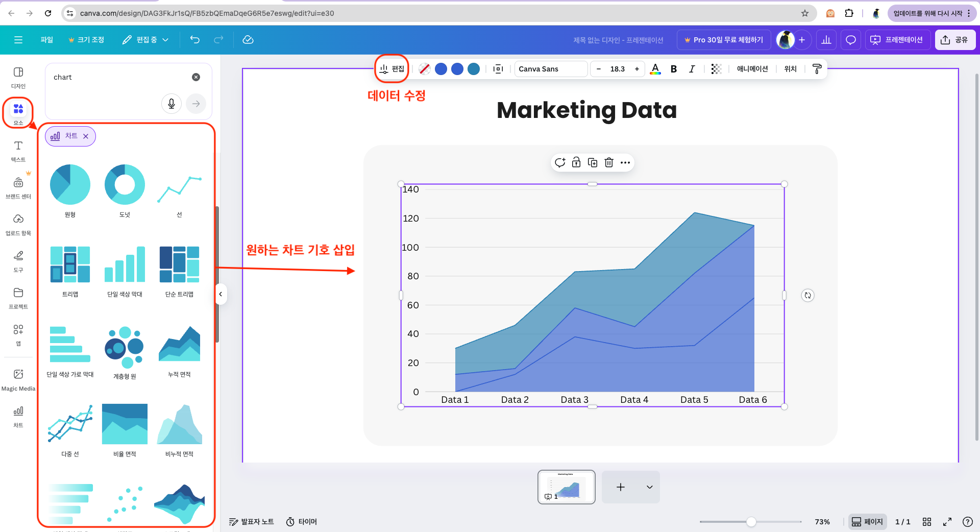Open the 파일 menu
Viewport: 980px width, 532px height.
coord(47,40)
